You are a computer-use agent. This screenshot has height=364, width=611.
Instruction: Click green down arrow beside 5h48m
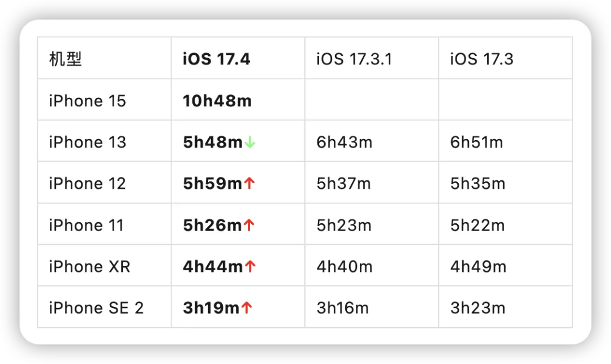click(x=250, y=143)
